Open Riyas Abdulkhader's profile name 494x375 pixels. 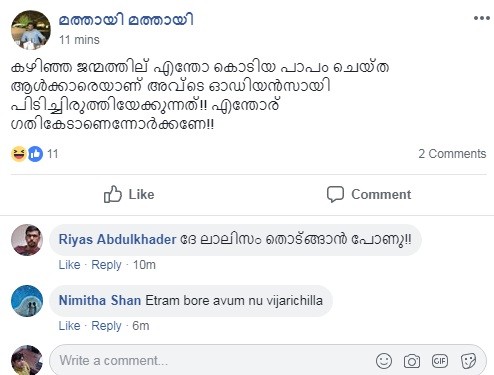pyautogui.click(x=117, y=239)
